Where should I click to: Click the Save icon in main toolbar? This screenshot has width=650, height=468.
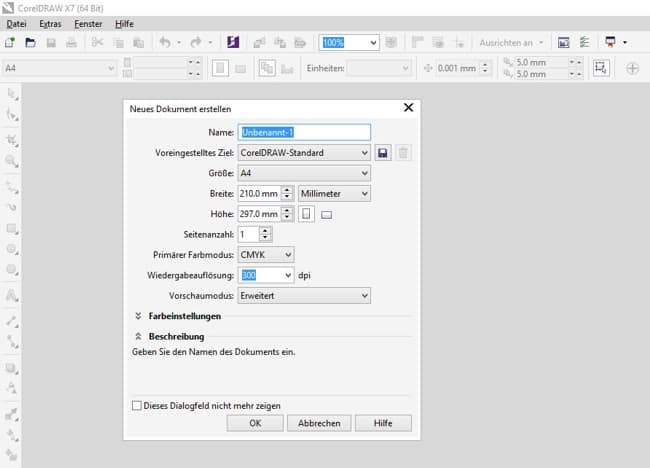[x=51, y=42]
